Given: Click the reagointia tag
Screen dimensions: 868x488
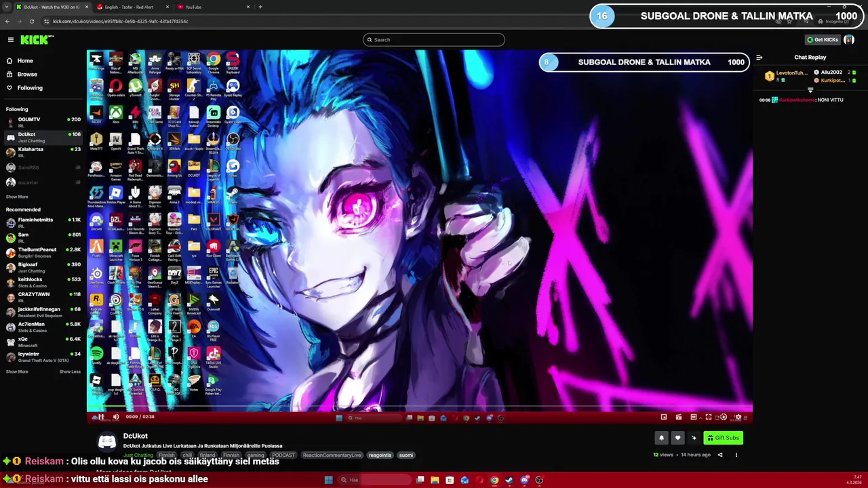Looking at the screenshot, I should point(380,455).
